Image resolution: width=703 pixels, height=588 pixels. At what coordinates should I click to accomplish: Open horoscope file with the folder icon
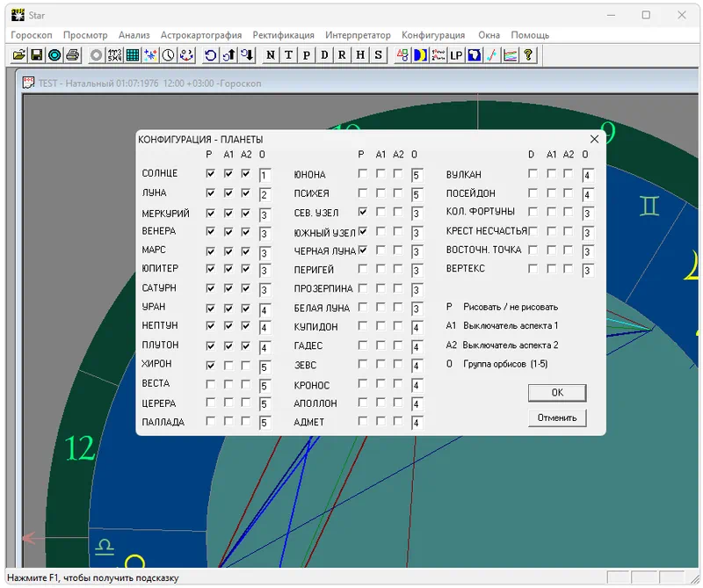18,55
